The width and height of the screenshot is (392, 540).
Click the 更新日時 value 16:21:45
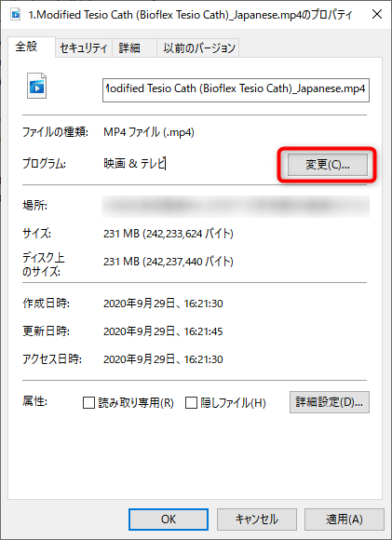[203, 331]
